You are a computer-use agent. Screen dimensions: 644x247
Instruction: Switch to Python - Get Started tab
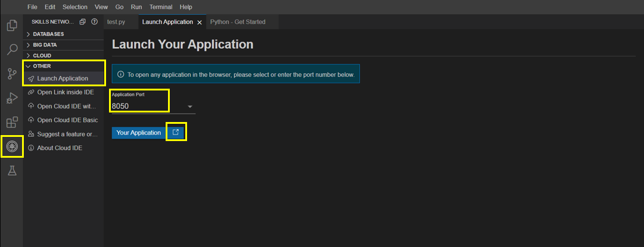[238, 22]
